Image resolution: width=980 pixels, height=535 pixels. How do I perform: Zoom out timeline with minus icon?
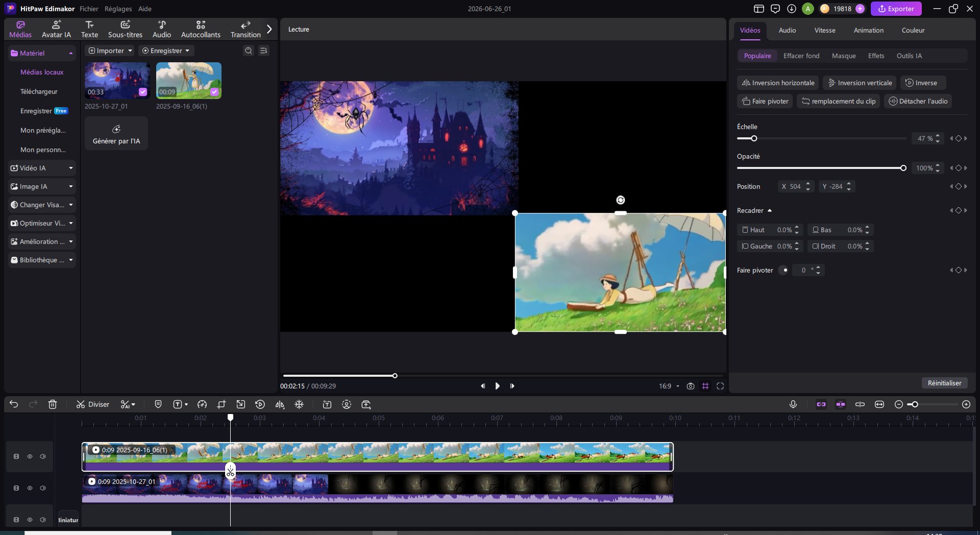899,404
